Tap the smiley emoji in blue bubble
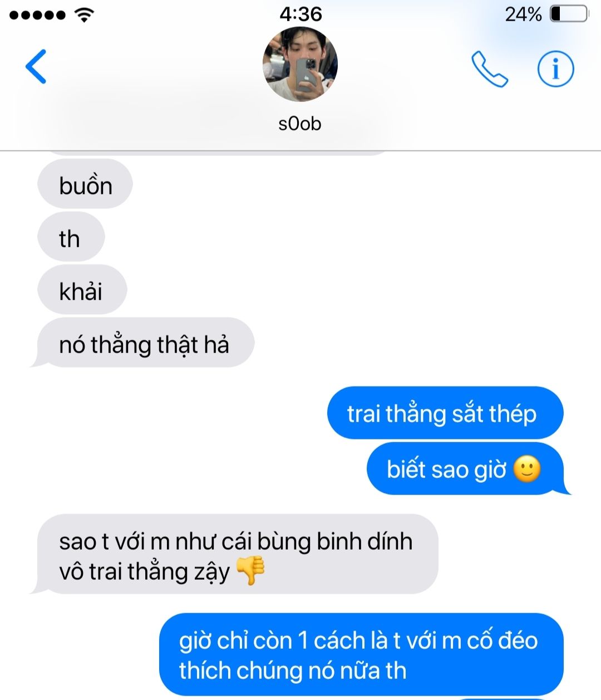This screenshot has width=601, height=700. [526, 469]
